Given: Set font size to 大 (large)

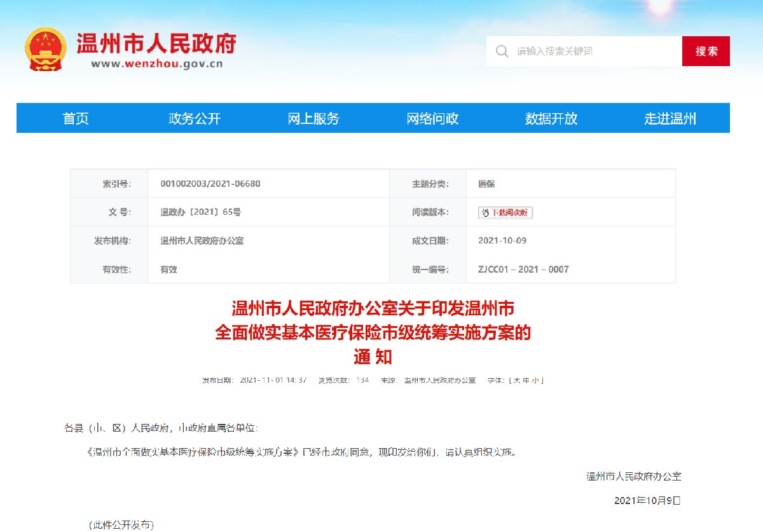Looking at the screenshot, I should [517, 380].
